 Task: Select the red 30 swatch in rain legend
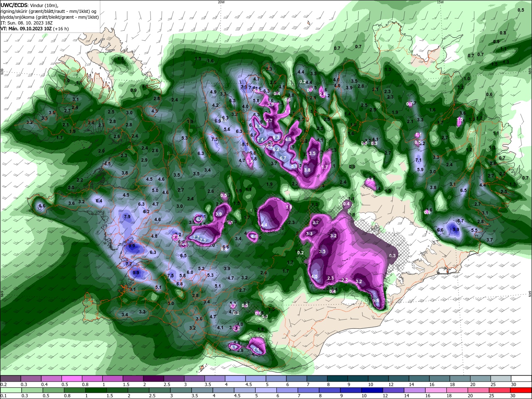pyautogui.click(x=522, y=390)
